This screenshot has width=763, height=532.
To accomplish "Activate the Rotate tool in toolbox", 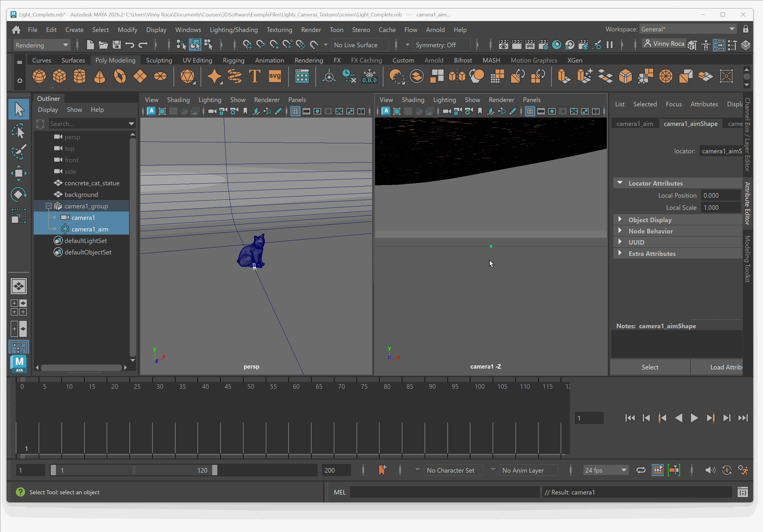I will click(19, 195).
